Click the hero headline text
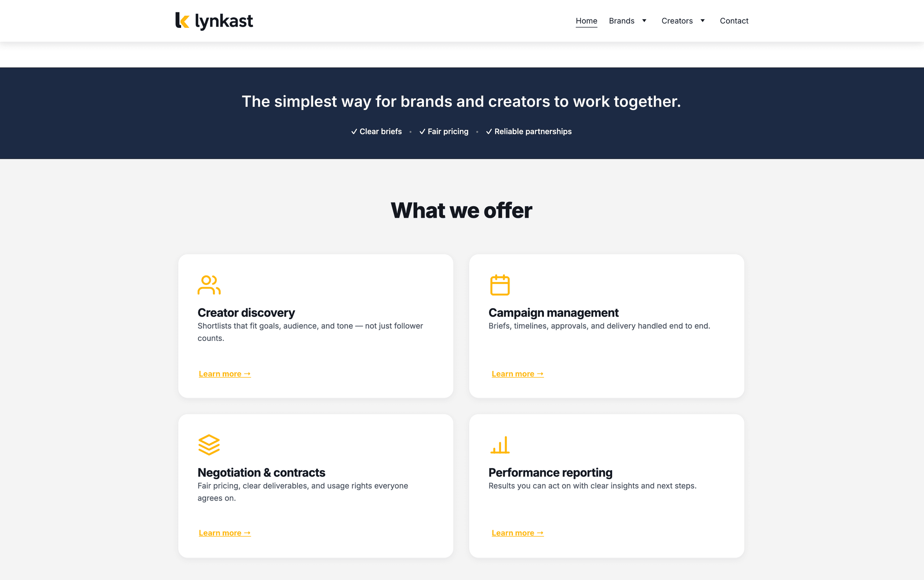The width and height of the screenshot is (924, 580). [x=461, y=101]
